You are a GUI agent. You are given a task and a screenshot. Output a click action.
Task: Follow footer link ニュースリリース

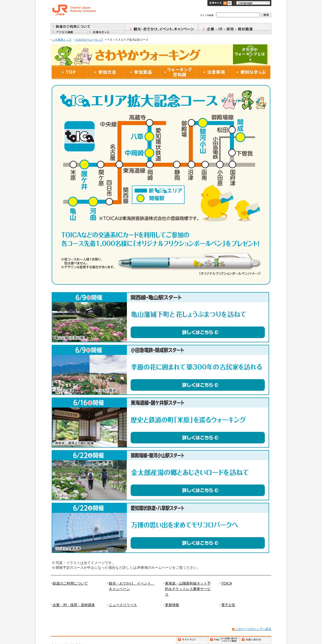tap(123, 605)
